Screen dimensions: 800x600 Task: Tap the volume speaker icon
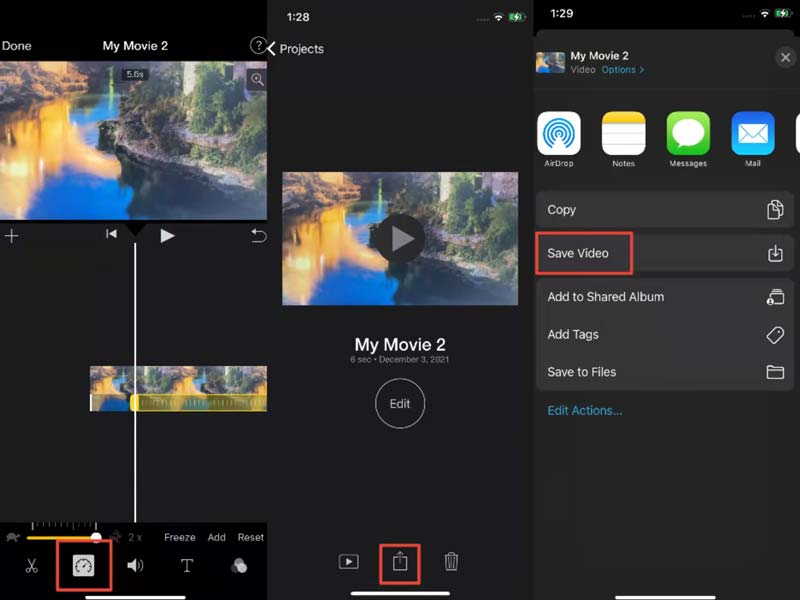135,566
